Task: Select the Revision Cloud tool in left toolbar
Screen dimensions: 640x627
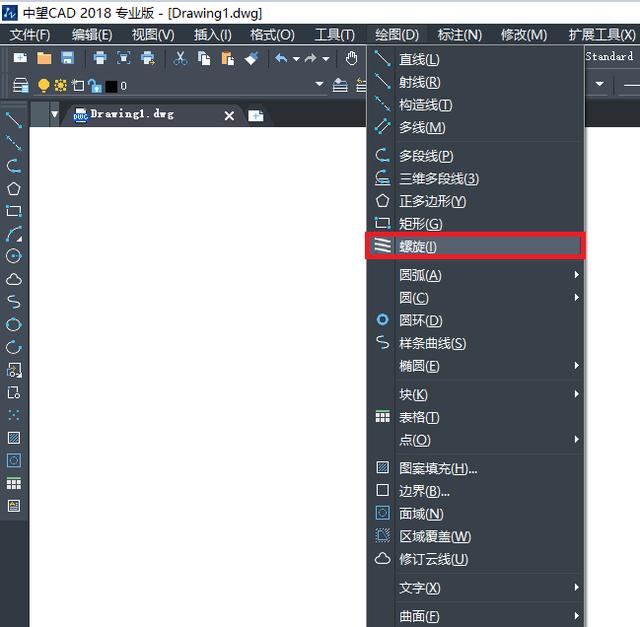Action: pyautogui.click(x=14, y=279)
